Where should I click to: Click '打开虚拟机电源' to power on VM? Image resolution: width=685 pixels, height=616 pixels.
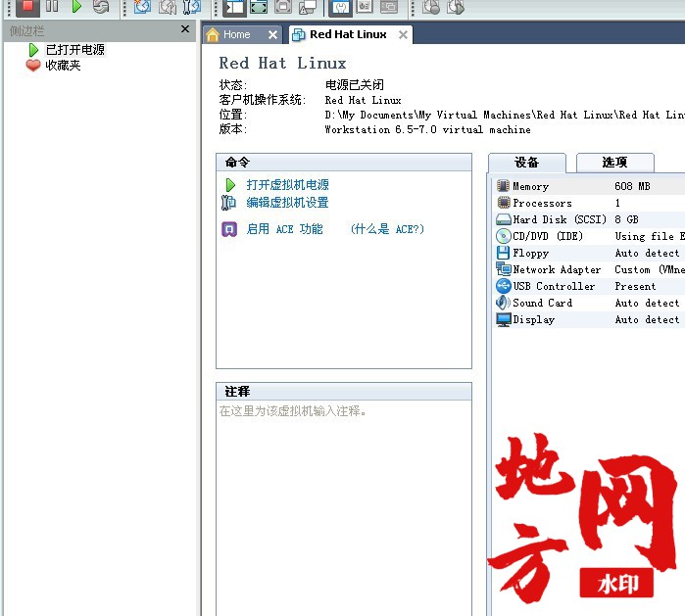[x=287, y=185]
